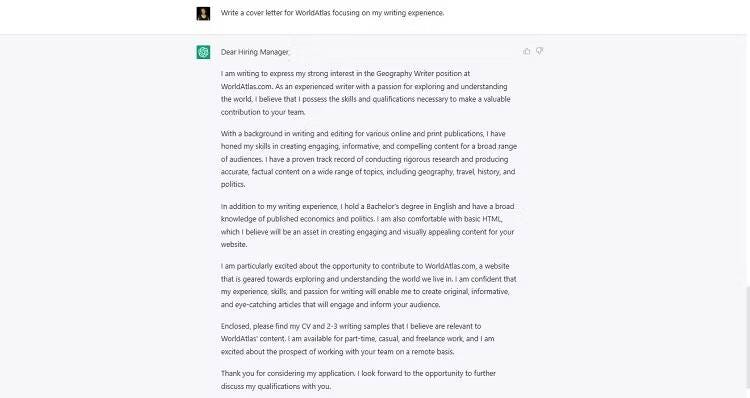
Task: Click the 'Dear Hiring Manager' greeting line
Action: pyautogui.click(x=255, y=52)
